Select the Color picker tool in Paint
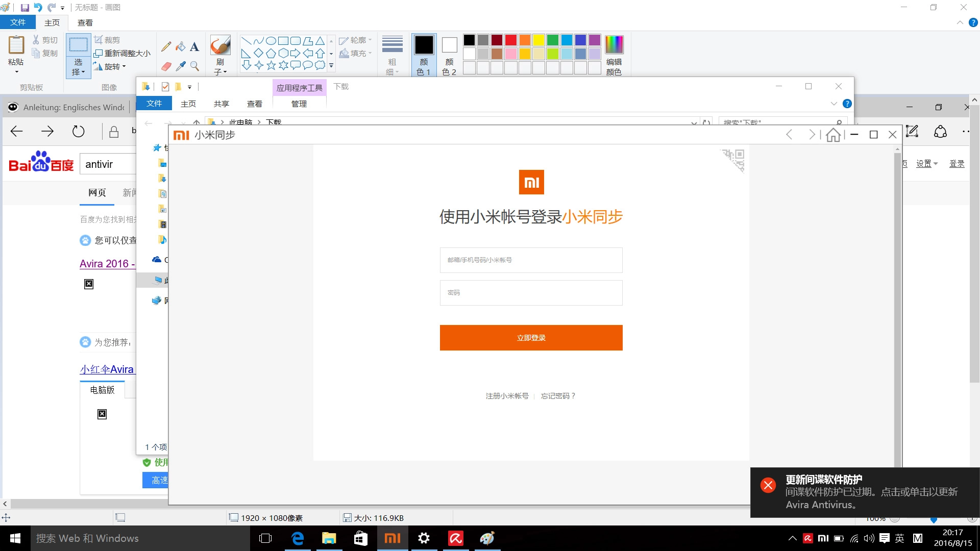 click(x=180, y=66)
